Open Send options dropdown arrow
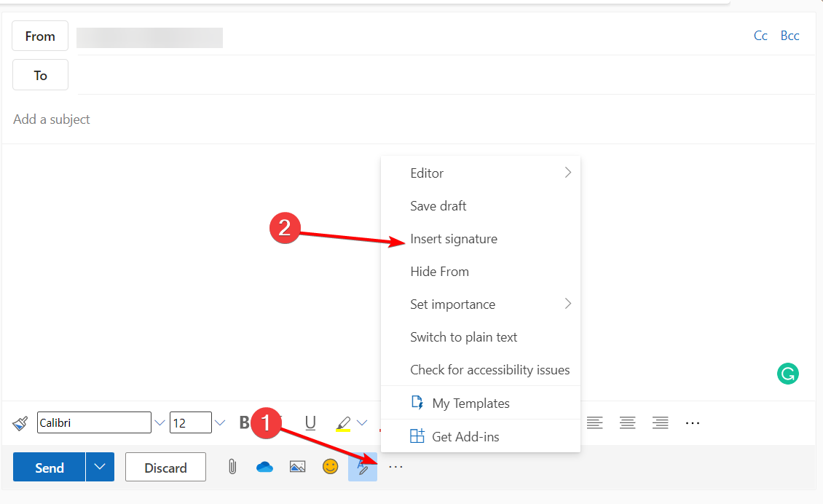 100,467
